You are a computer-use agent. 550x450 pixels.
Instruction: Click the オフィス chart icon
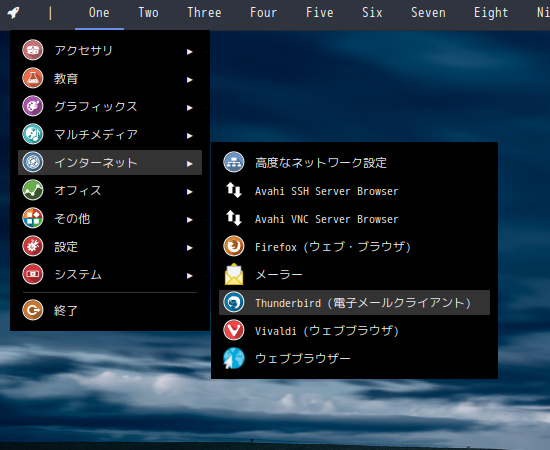coord(33,190)
